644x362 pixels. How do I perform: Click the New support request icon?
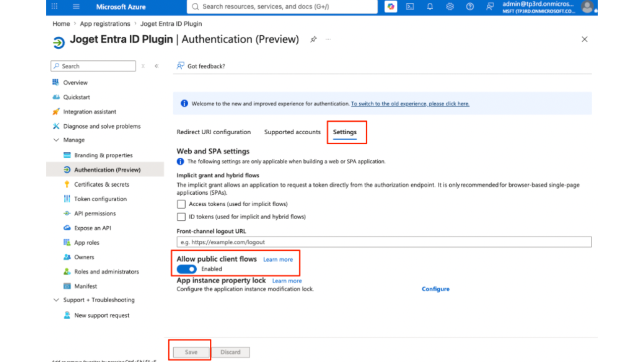[x=67, y=315]
